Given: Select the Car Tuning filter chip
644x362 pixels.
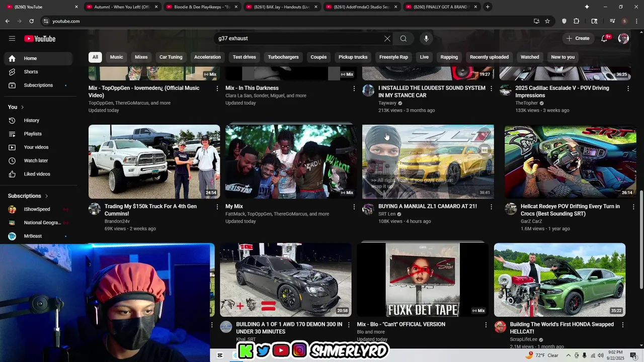Looking at the screenshot, I should (x=171, y=57).
